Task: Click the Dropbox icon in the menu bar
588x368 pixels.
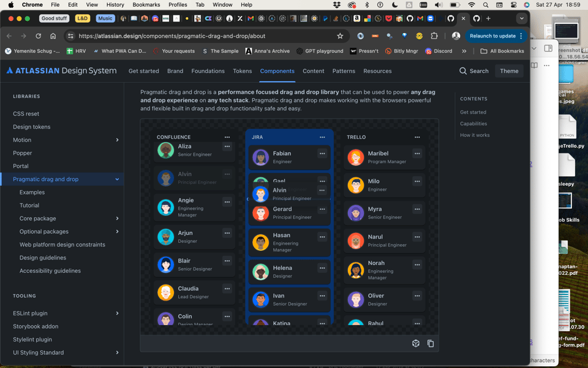Action: 336,4
